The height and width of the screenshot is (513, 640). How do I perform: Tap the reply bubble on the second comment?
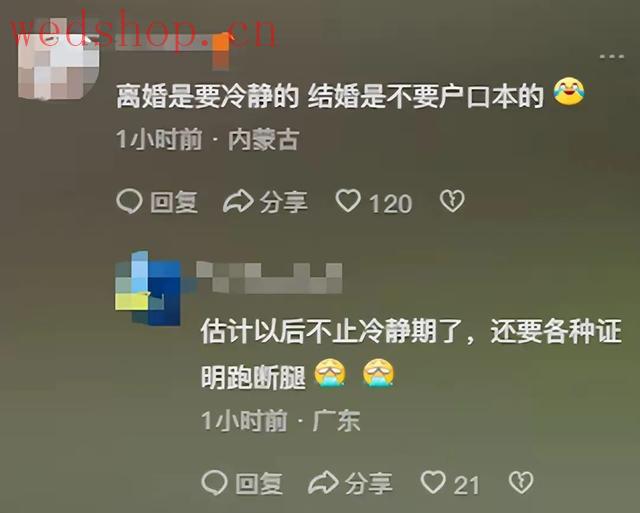coord(214,482)
